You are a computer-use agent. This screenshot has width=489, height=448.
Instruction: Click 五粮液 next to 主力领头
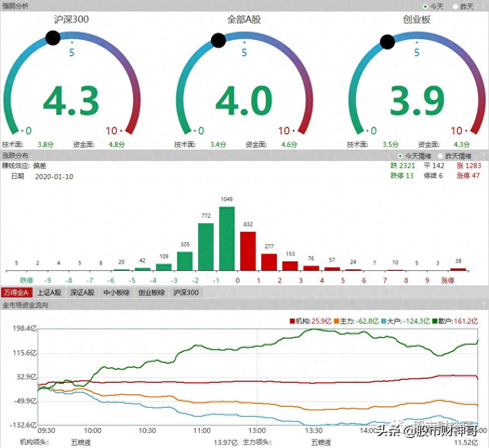coord(321,442)
